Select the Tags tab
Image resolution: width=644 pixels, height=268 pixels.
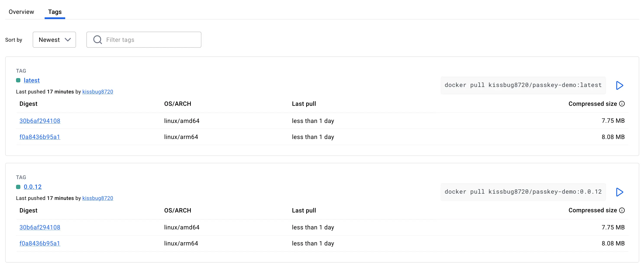55,12
